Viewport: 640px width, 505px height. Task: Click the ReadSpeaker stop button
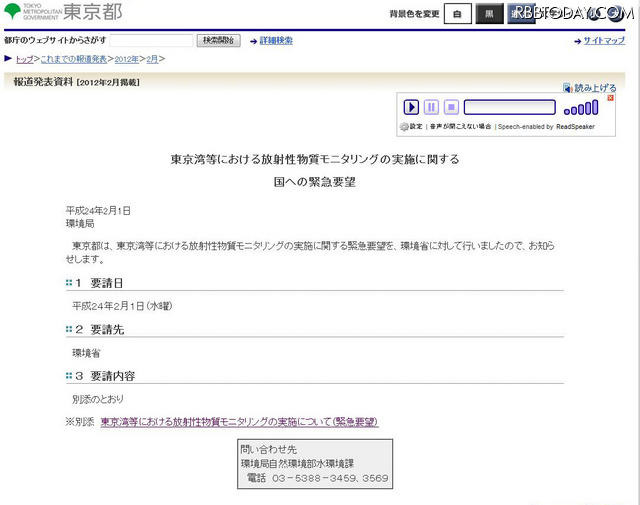coord(451,107)
